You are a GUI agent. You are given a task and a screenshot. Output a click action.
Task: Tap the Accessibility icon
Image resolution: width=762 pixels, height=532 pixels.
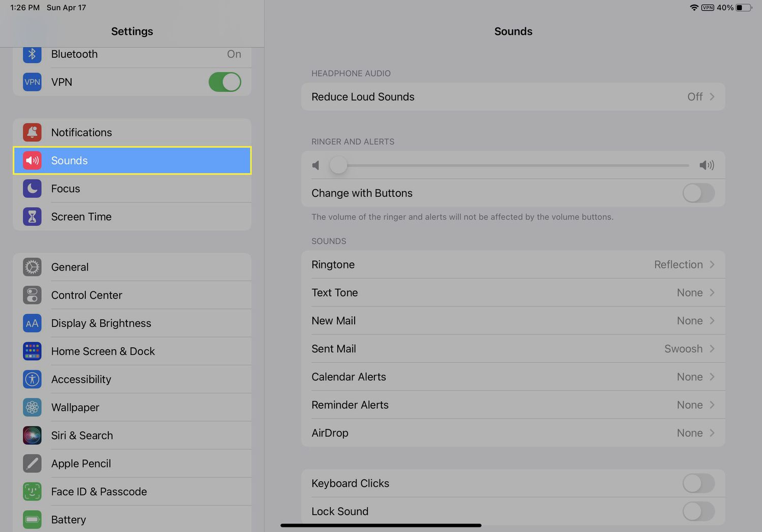tap(32, 379)
